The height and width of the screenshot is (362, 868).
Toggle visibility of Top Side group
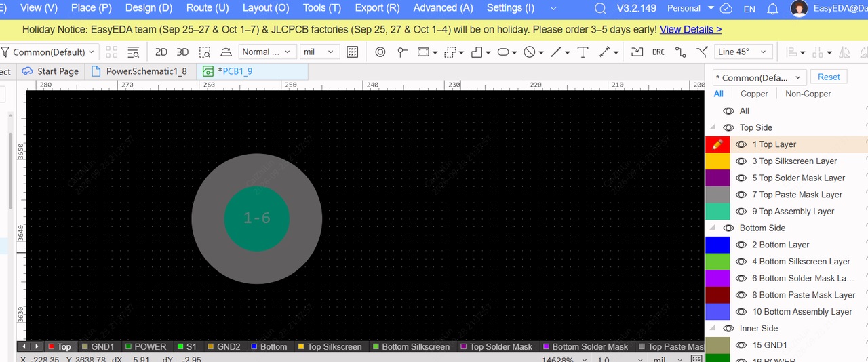pos(729,127)
